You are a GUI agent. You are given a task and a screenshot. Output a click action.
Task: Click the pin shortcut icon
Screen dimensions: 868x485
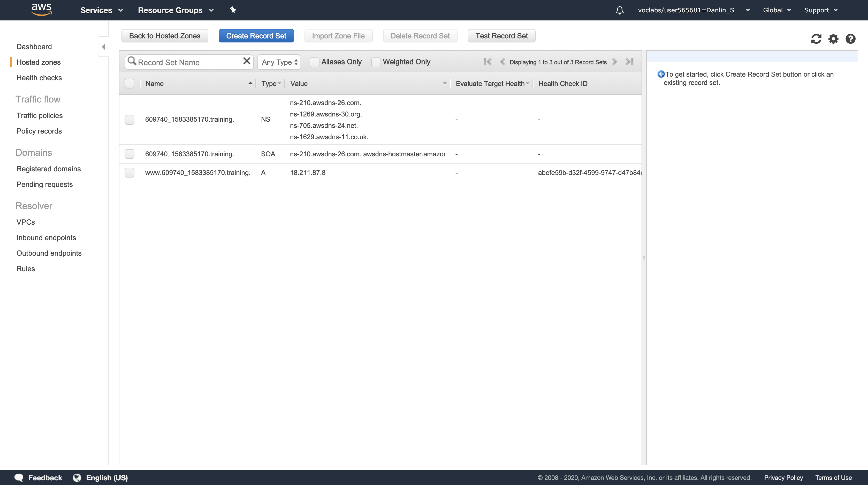click(233, 10)
